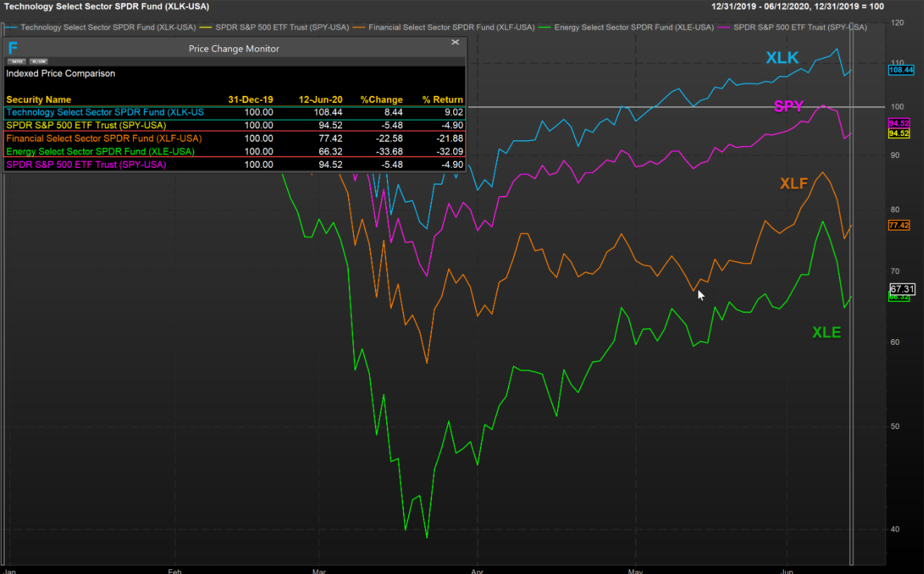Click the white 67.31 cursor value tag

[x=902, y=288]
